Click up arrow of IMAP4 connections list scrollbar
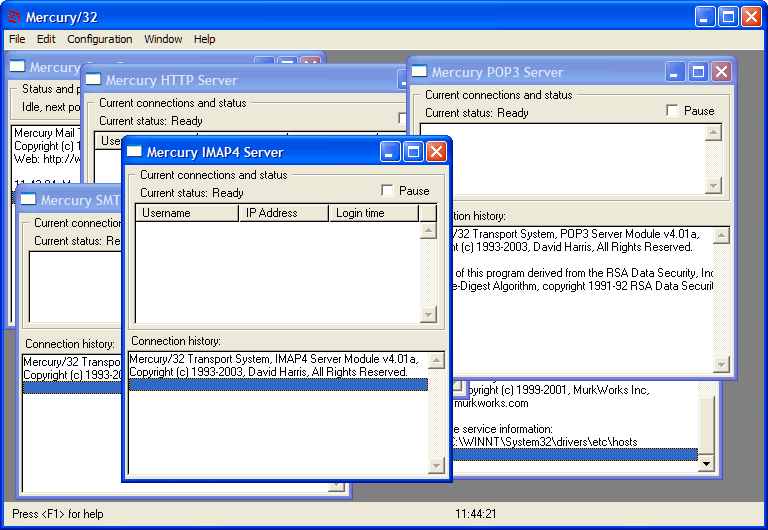This screenshot has height=530, width=768. 429,230
